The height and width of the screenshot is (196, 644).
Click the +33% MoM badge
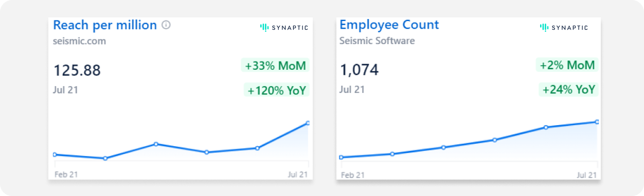pos(275,66)
